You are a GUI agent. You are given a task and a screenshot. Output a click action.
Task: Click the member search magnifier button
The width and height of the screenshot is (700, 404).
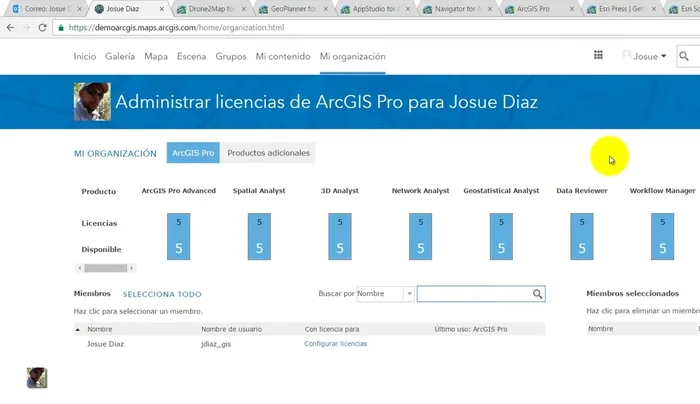pos(538,294)
